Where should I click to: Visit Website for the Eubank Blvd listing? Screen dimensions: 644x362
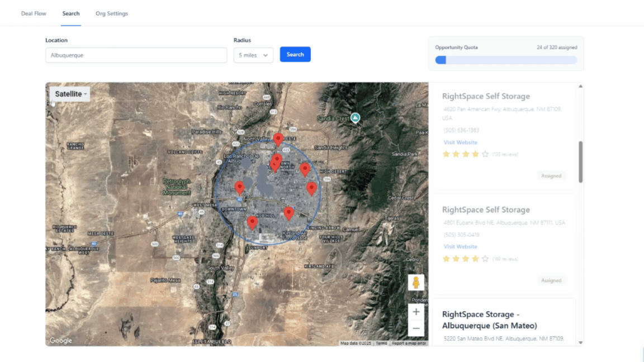point(461,247)
